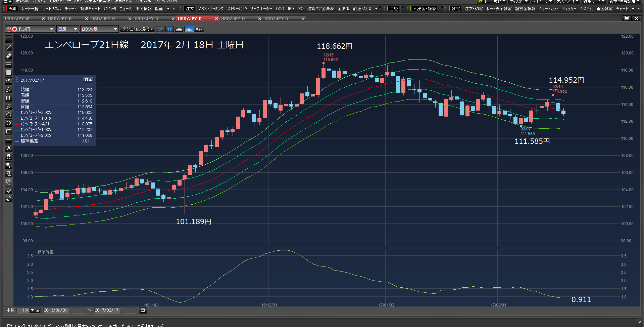Screen dimensions: 644x327
Task: Click the 訂正・取消 button
Action: click(362, 9)
